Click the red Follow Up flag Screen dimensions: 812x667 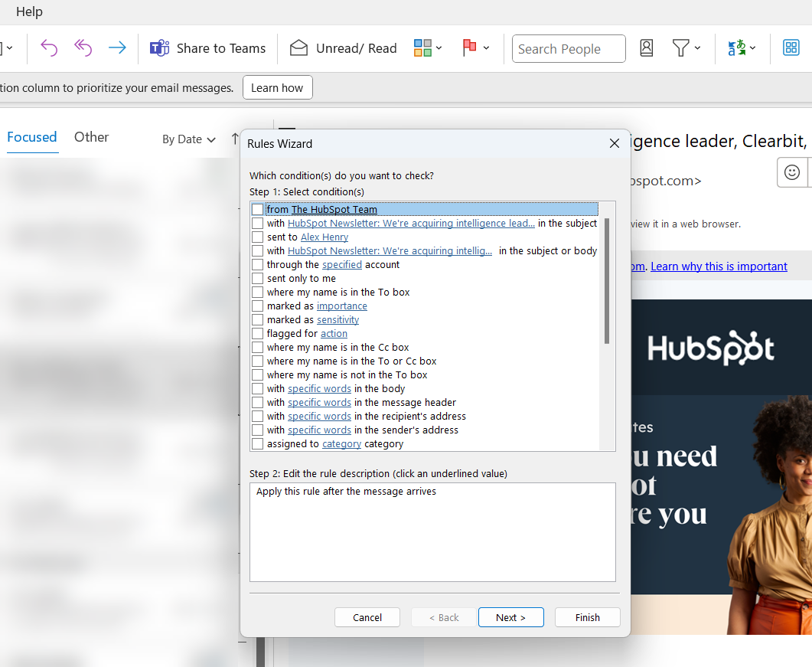click(469, 47)
